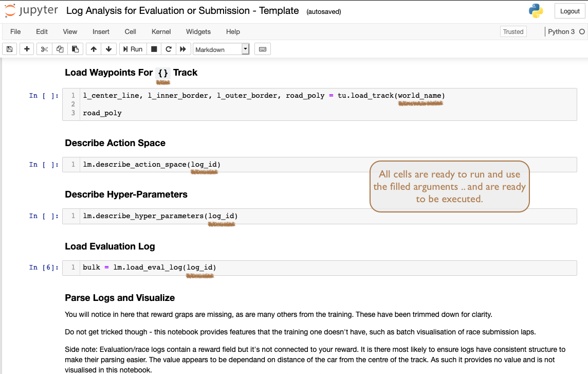Image resolution: width=588 pixels, height=374 pixels.
Task: Click the Python 3 kernel indicator
Action: (x=562, y=31)
